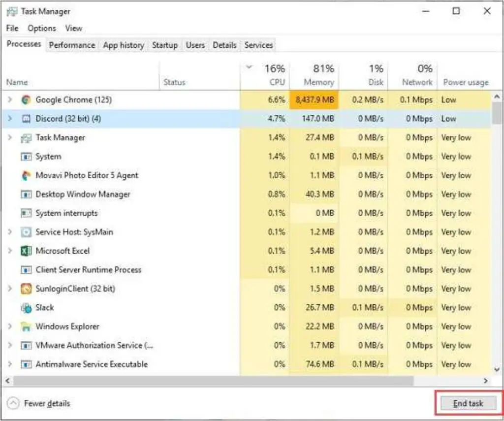Image resolution: width=504 pixels, height=421 pixels.
Task: Expand the VMware Authorization Service group
Action: (x=10, y=345)
